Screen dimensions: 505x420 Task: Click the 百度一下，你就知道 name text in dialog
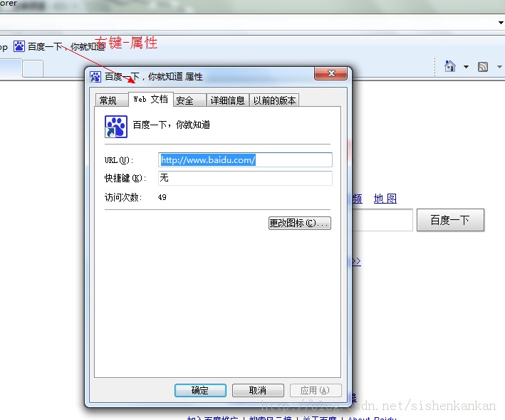coord(172,125)
